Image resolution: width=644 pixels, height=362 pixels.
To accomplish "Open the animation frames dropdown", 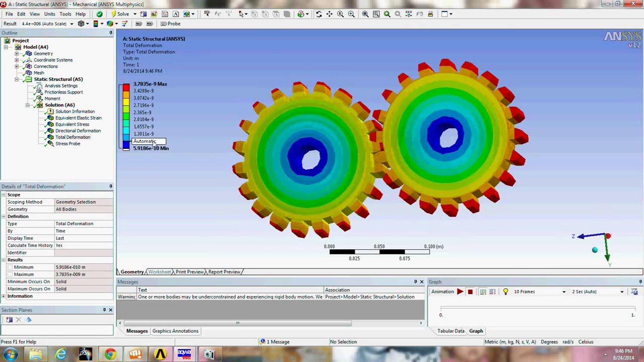I will click(564, 292).
